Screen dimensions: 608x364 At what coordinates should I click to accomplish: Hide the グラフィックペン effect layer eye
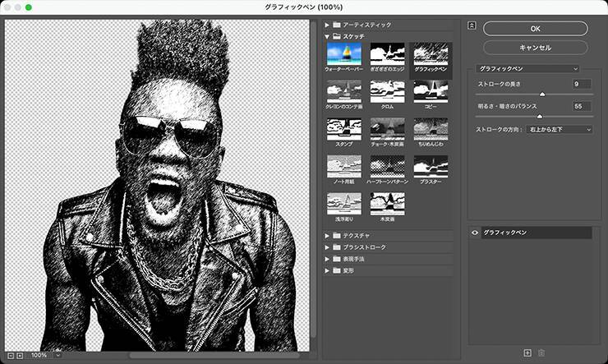[475, 233]
